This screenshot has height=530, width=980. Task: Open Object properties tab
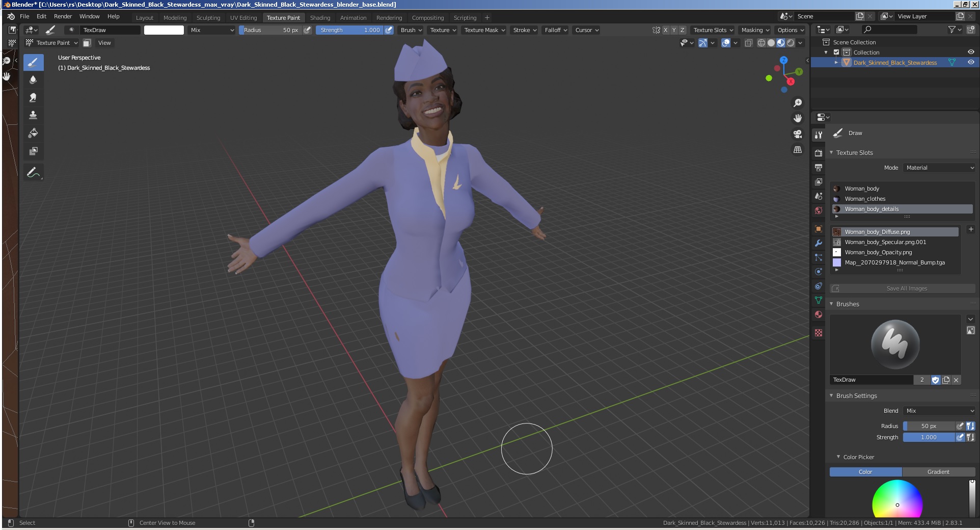point(819,229)
